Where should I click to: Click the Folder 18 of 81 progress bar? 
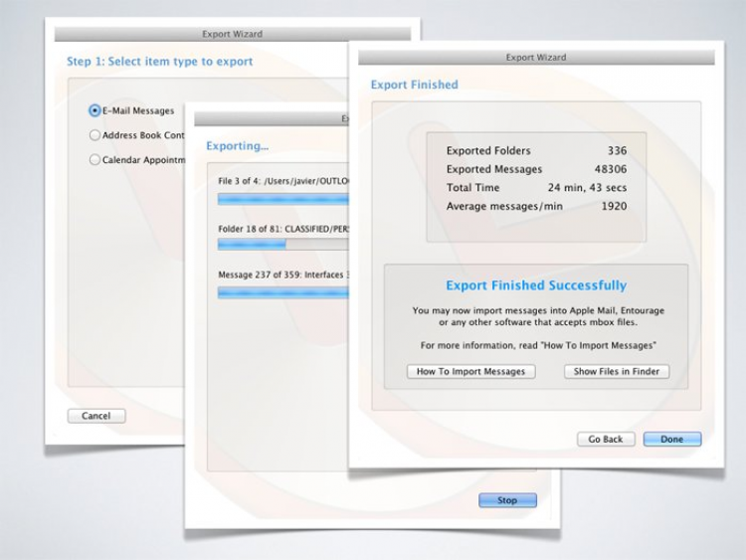click(283, 245)
